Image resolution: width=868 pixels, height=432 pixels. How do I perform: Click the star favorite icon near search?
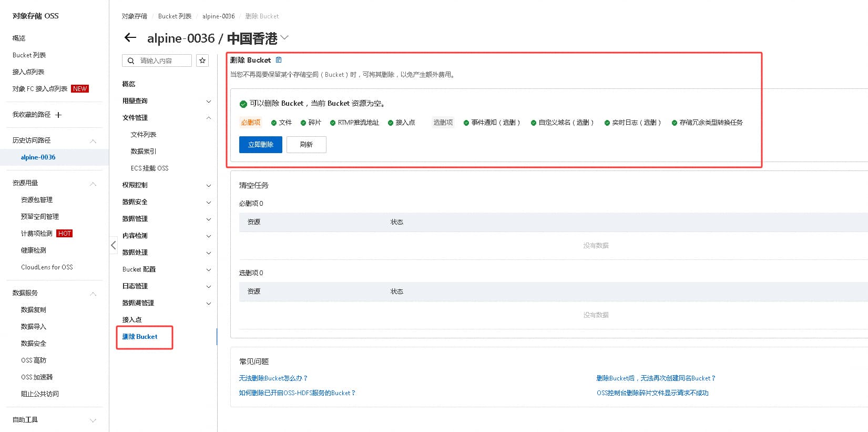202,61
